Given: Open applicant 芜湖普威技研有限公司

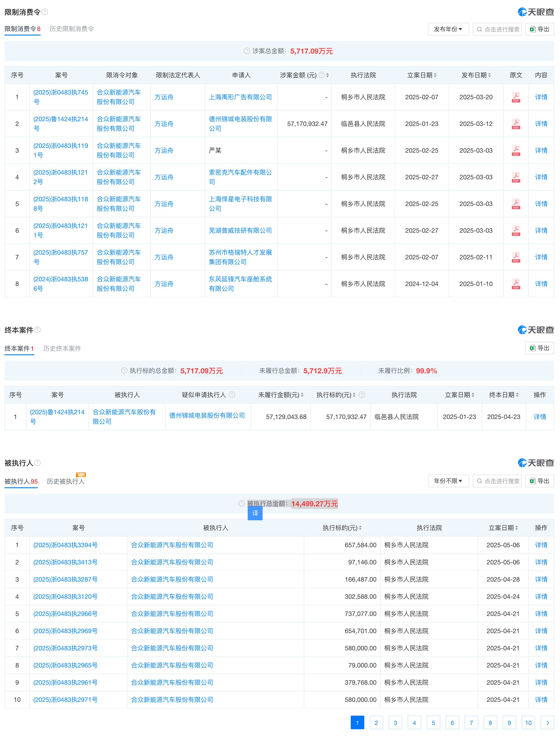Looking at the screenshot, I should pyautogui.click(x=240, y=230).
